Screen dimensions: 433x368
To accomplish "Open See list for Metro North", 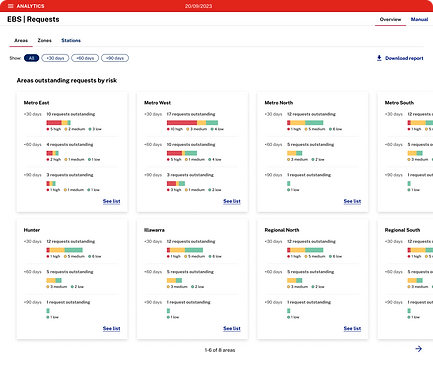I will tap(352, 201).
